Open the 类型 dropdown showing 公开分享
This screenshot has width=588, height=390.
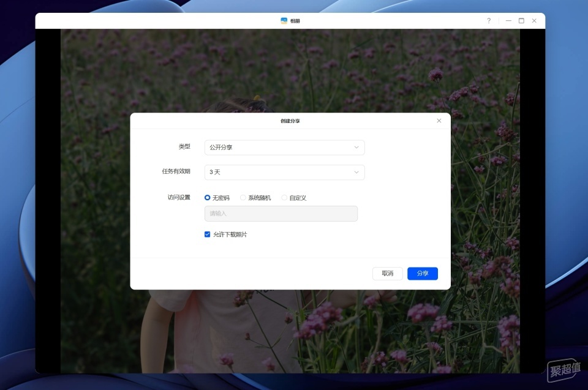coord(285,148)
